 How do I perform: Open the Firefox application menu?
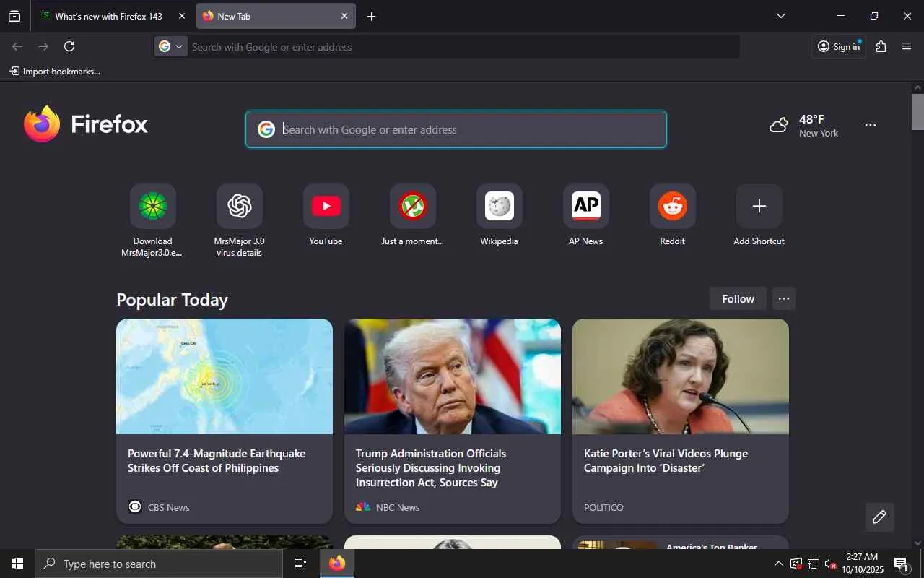coord(907,46)
